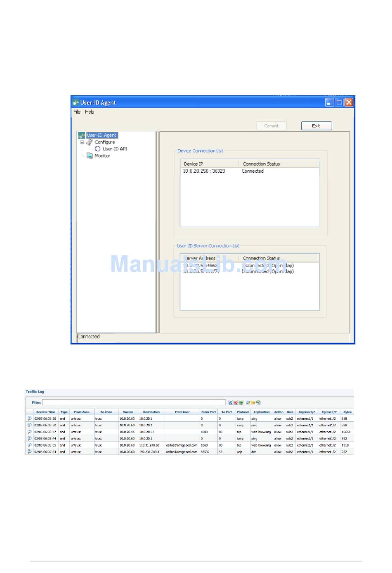Sort by Application column header
Viewport: 392px width, 573px height.
(x=261, y=412)
